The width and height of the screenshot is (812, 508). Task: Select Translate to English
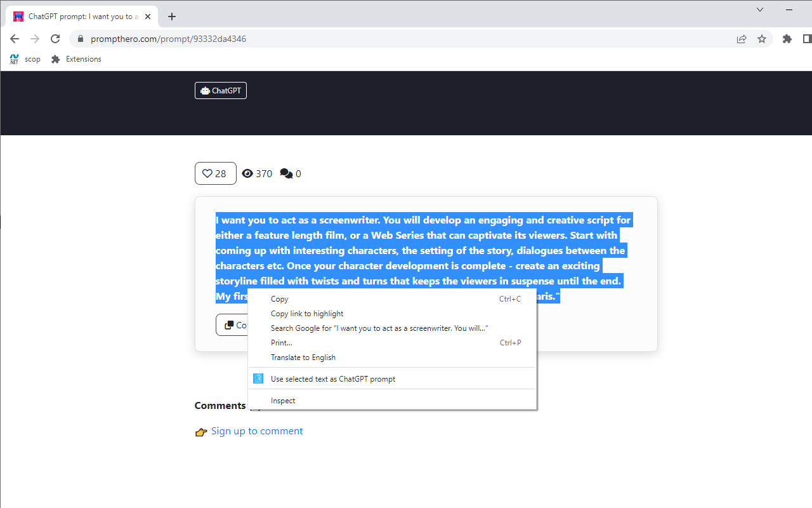[392, 358]
